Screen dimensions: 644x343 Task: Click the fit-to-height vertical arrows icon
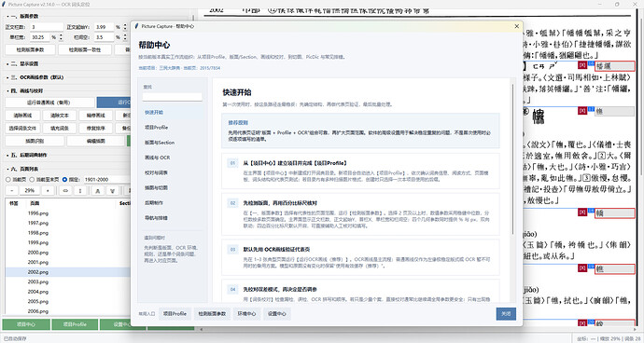[80, 191]
